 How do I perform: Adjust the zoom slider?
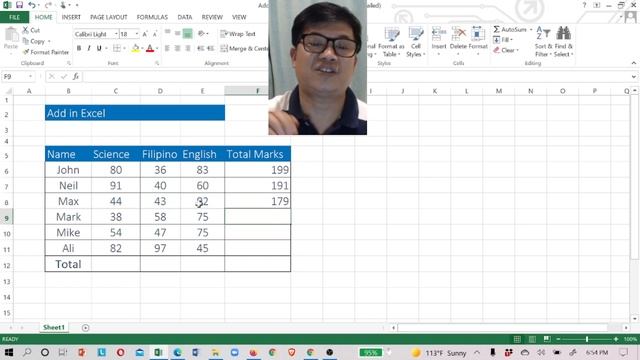pos(587,339)
